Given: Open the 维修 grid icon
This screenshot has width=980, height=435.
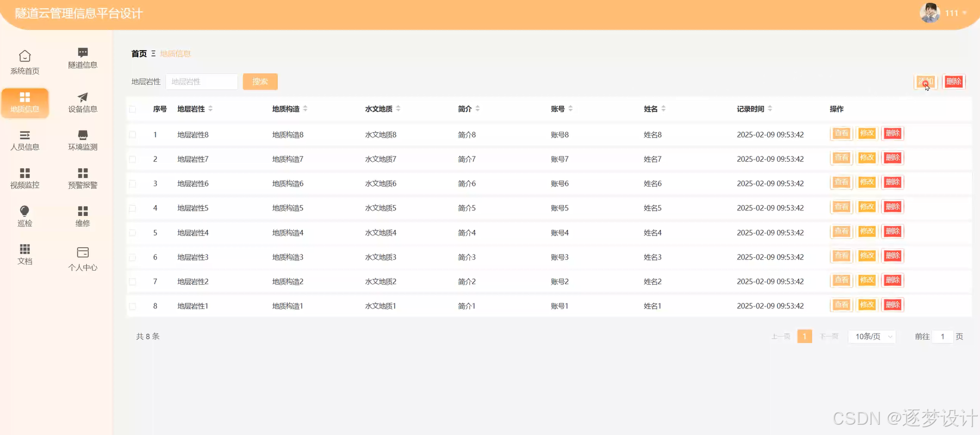Looking at the screenshot, I should [x=83, y=211].
